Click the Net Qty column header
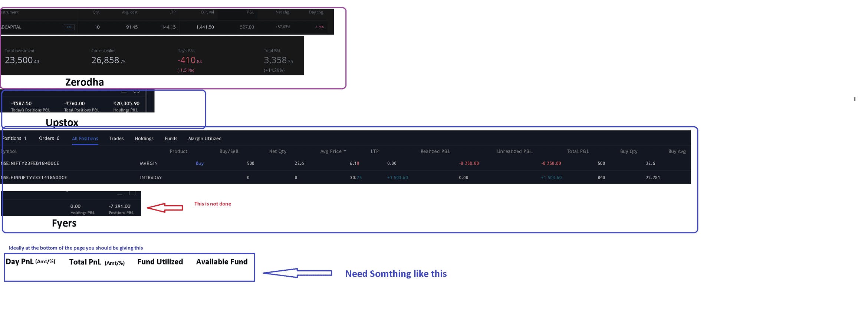Screen dimensions: 868x316 [x=278, y=152]
